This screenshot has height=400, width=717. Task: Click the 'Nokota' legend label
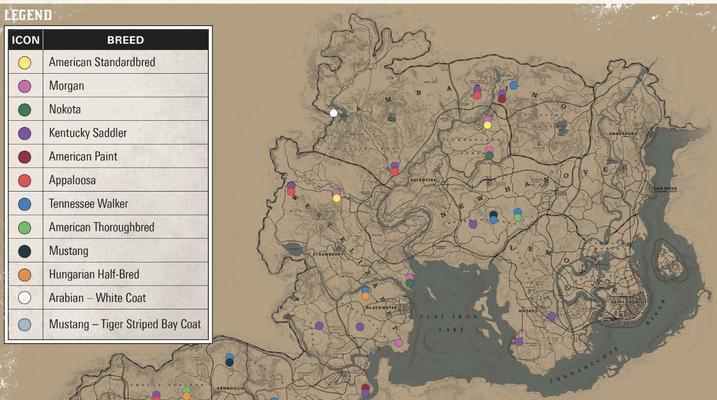(x=64, y=109)
